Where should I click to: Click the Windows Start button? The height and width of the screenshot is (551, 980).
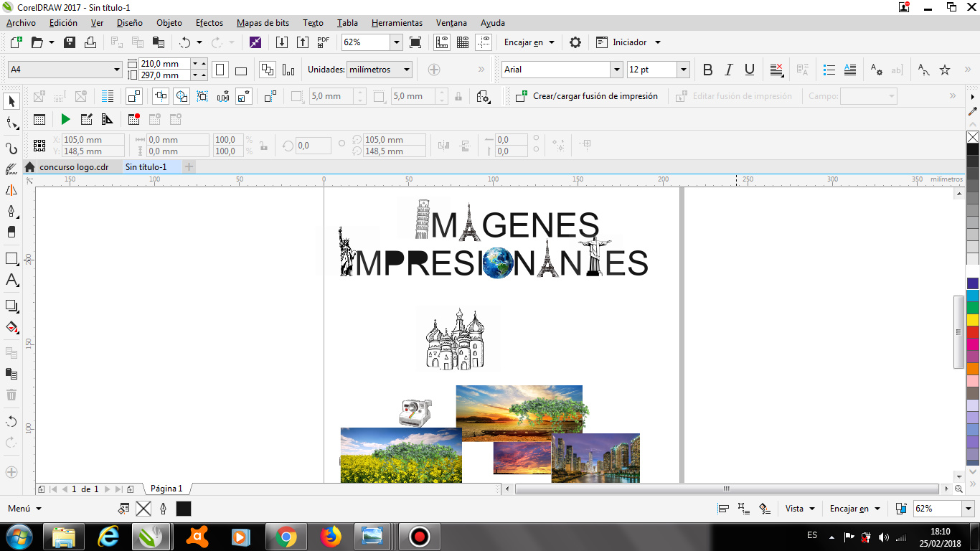(x=19, y=537)
